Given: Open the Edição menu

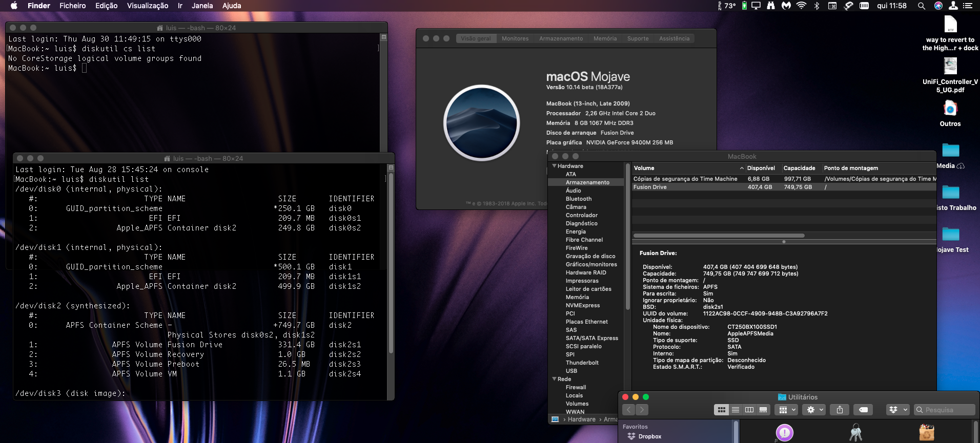Looking at the screenshot, I should [106, 6].
